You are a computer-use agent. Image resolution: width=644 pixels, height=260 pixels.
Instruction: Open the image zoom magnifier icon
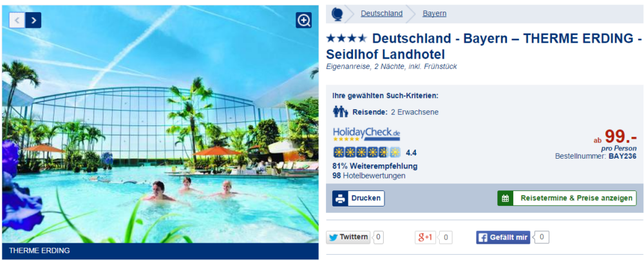(x=303, y=20)
